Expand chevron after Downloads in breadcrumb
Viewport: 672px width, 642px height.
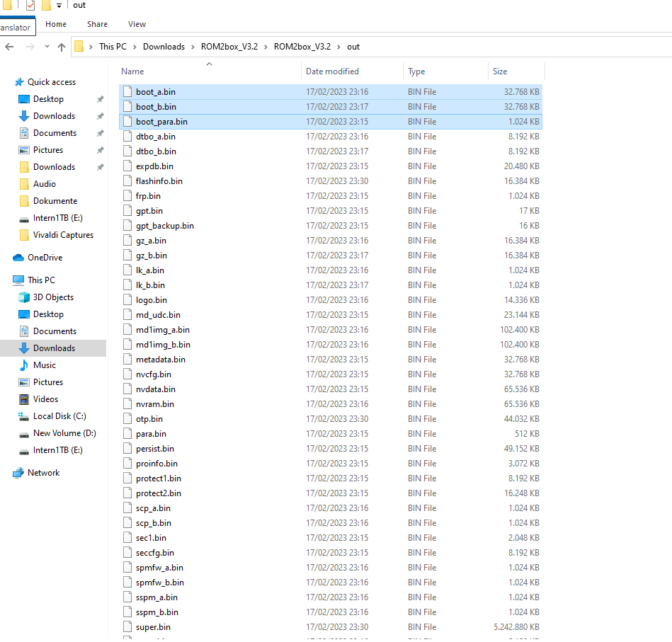[x=193, y=47]
